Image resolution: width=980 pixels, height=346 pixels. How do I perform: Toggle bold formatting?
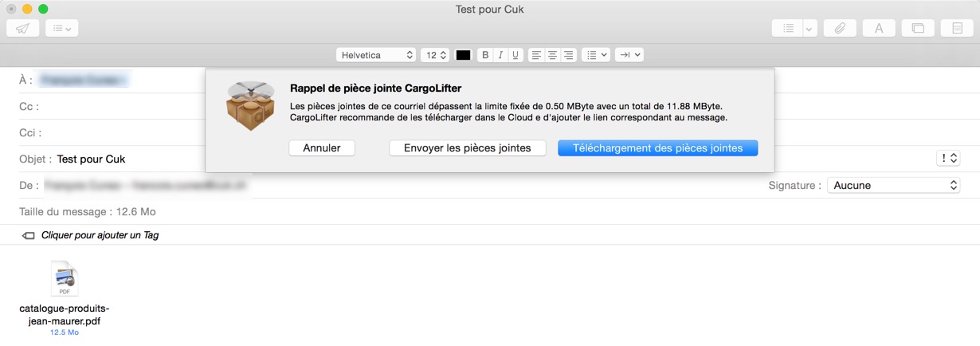(x=485, y=55)
